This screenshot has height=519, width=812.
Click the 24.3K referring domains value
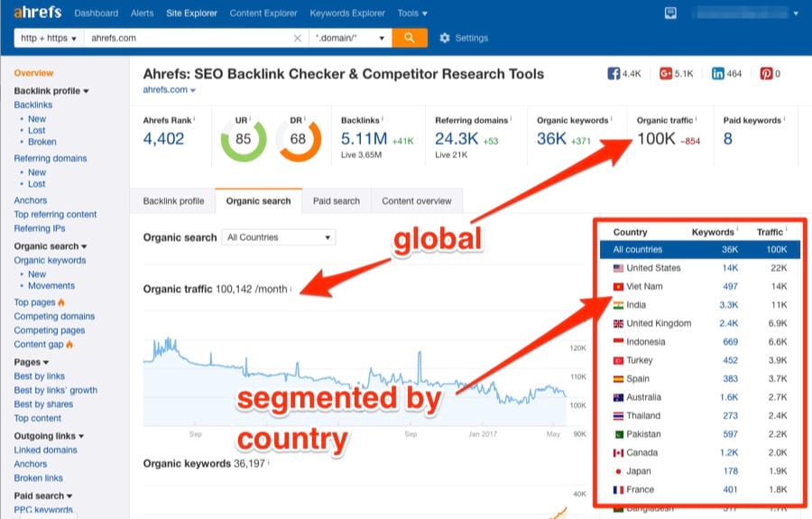coord(457,139)
